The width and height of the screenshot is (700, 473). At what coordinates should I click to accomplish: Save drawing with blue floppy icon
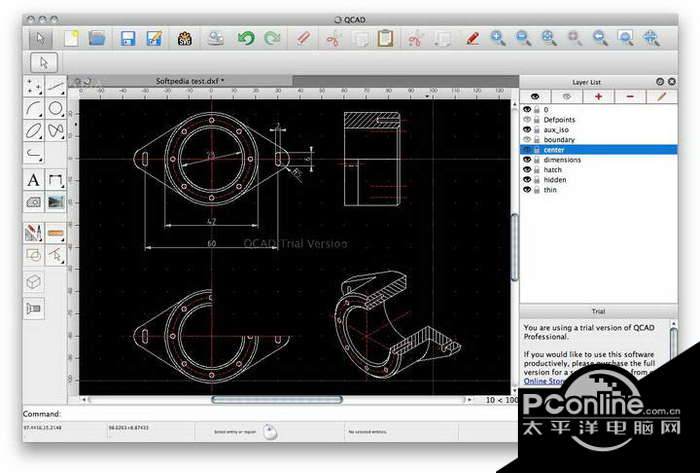click(128, 38)
